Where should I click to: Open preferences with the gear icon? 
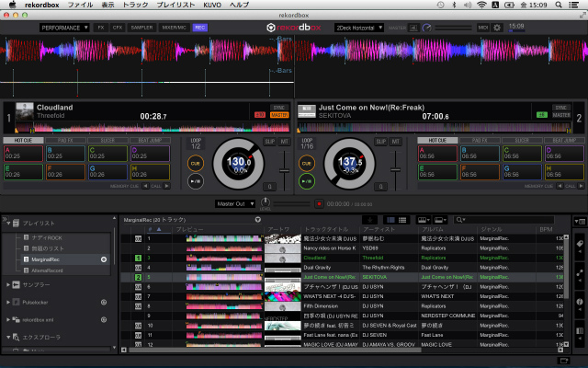[497, 28]
